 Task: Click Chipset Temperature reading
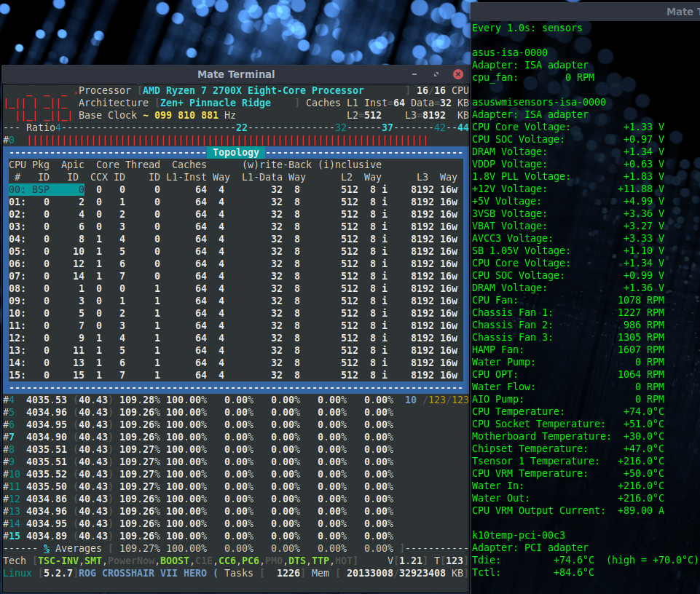coord(568,449)
